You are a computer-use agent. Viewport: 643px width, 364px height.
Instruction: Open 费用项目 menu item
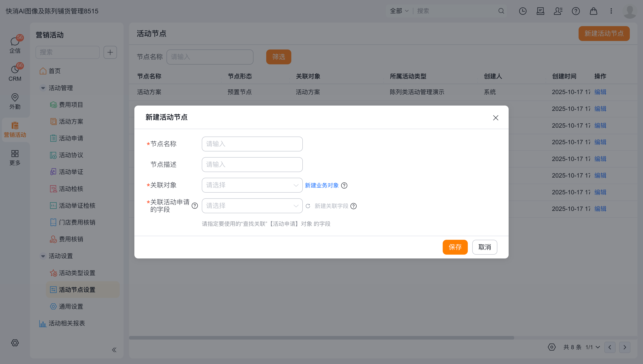click(66, 105)
